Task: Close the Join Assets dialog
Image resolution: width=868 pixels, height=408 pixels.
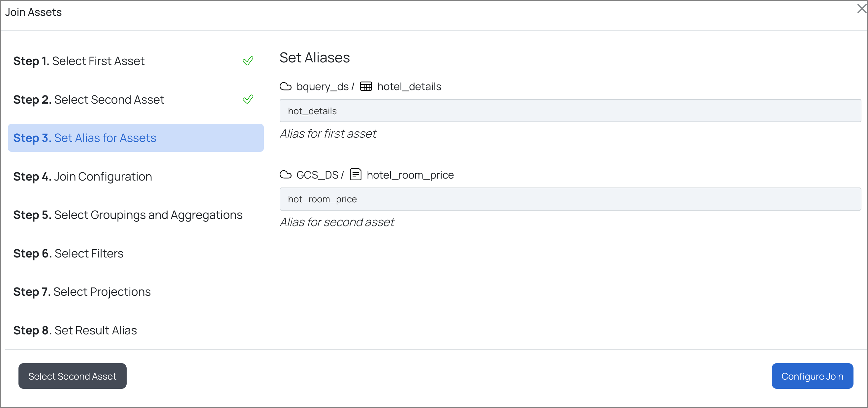Action: (861, 9)
